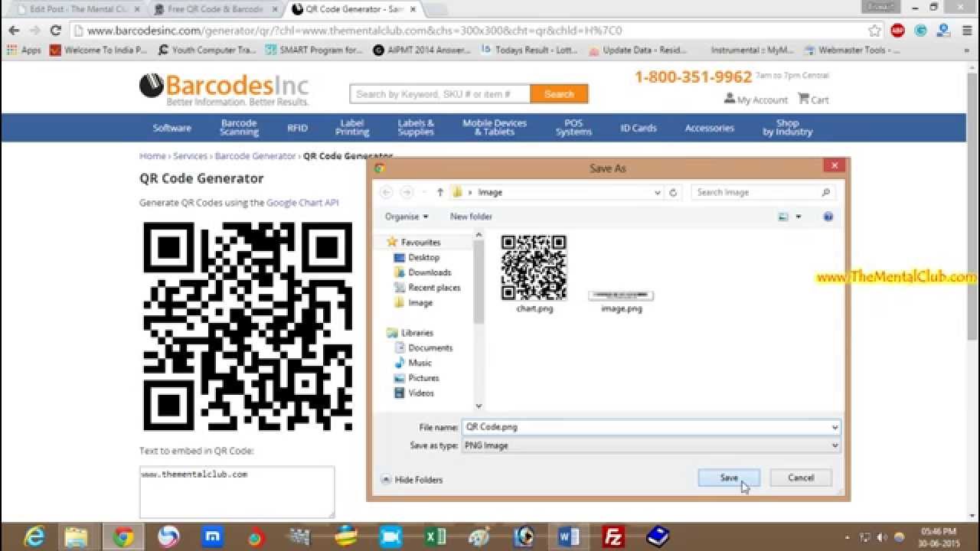
Task: Open the Webmaster Tools bookmark
Action: [x=852, y=51]
